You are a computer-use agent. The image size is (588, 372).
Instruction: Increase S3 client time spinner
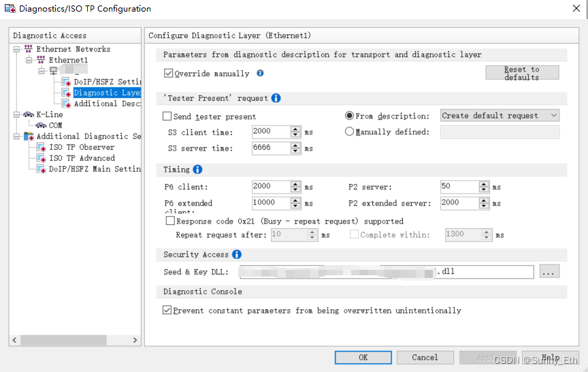click(x=295, y=129)
